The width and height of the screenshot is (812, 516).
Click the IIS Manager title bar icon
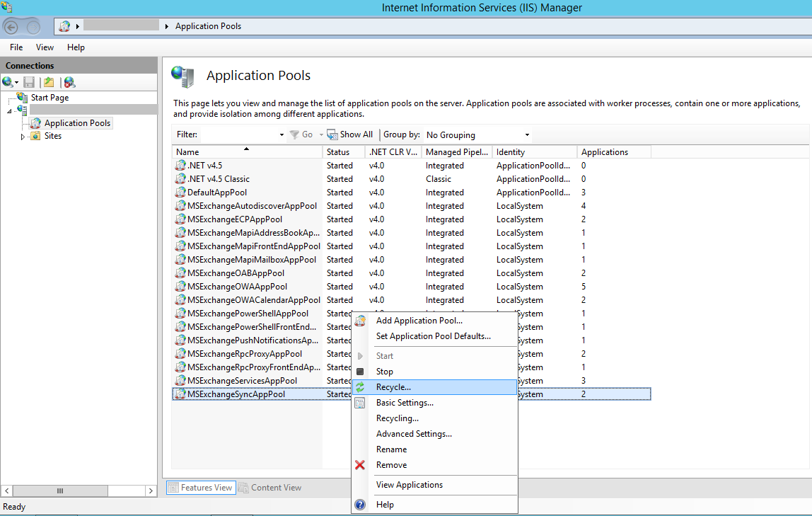(7, 7)
